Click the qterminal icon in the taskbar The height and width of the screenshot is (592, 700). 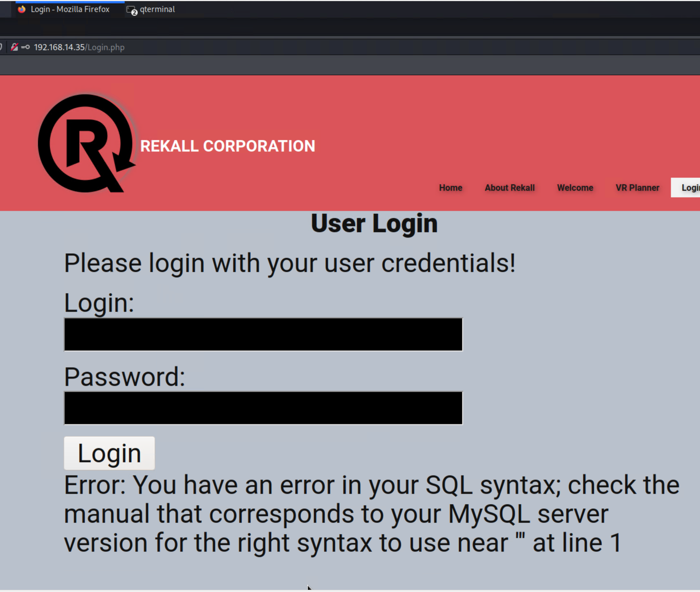coord(131,10)
